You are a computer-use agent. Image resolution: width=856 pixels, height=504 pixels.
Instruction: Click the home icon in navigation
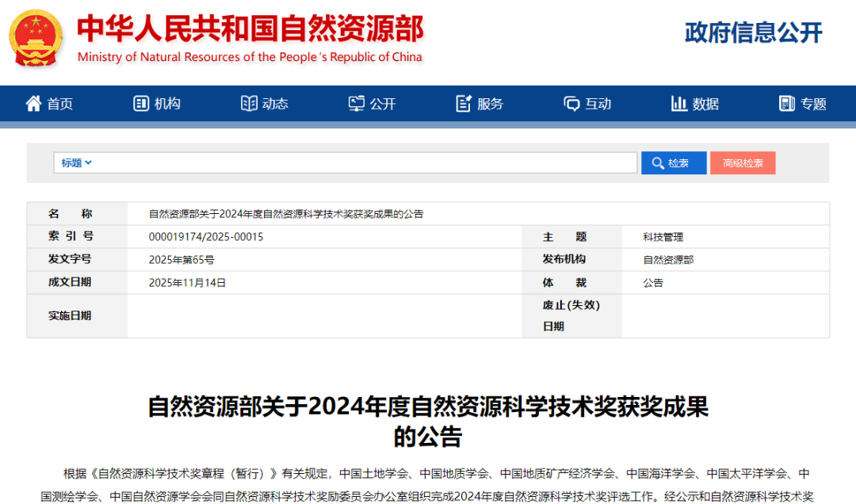tap(33, 104)
